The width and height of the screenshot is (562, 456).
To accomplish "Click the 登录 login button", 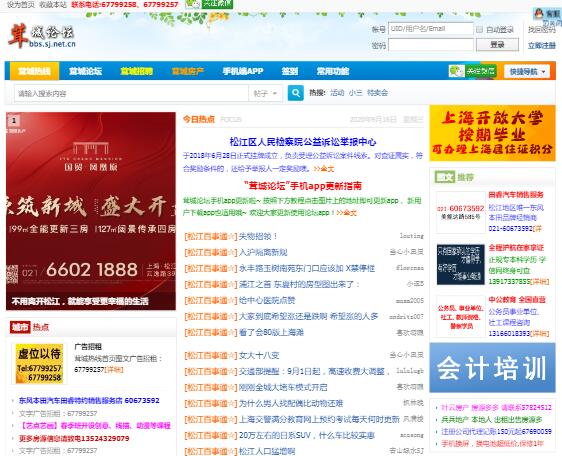I will click(497, 45).
